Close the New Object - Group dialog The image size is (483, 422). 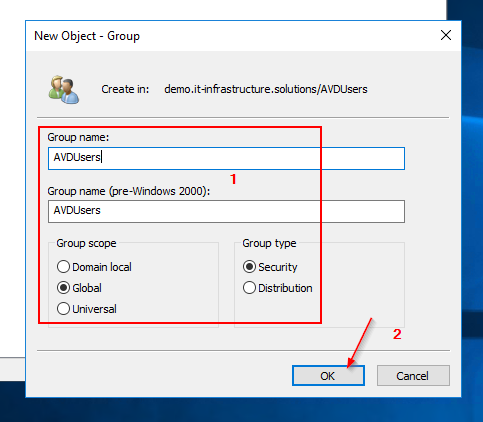point(446,35)
